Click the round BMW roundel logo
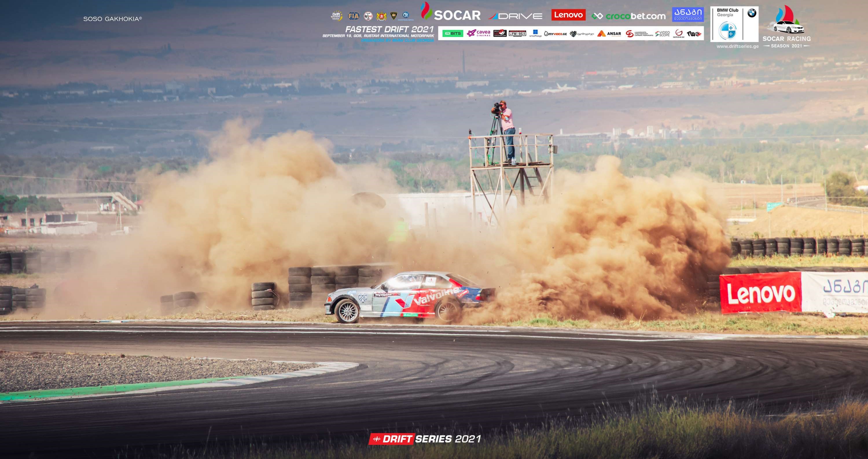Image resolution: width=868 pixels, height=459 pixels. [752, 13]
